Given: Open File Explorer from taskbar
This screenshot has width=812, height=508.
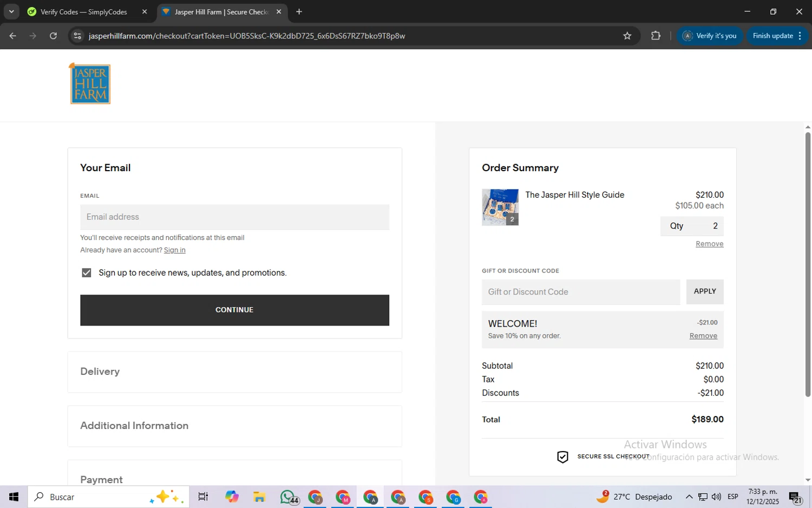Looking at the screenshot, I should tap(259, 497).
